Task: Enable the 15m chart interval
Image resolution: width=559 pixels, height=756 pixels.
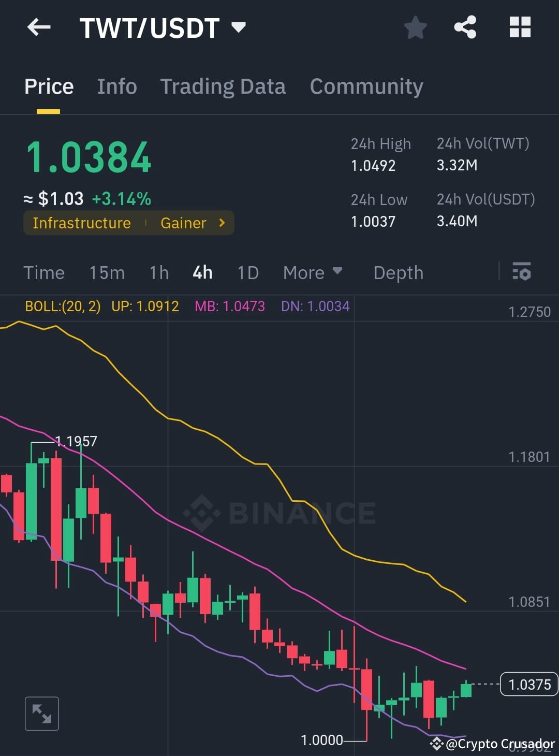Action: click(x=107, y=272)
